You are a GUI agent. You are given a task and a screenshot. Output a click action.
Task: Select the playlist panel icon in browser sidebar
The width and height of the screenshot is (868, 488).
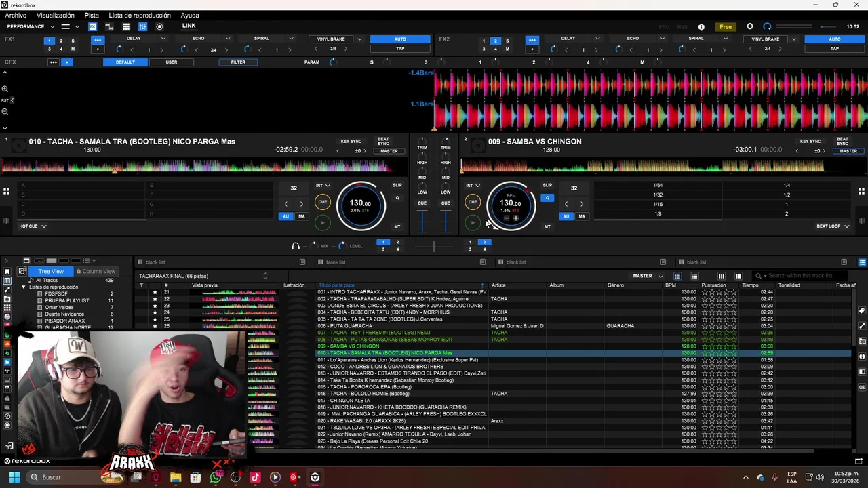(x=7, y=281)
